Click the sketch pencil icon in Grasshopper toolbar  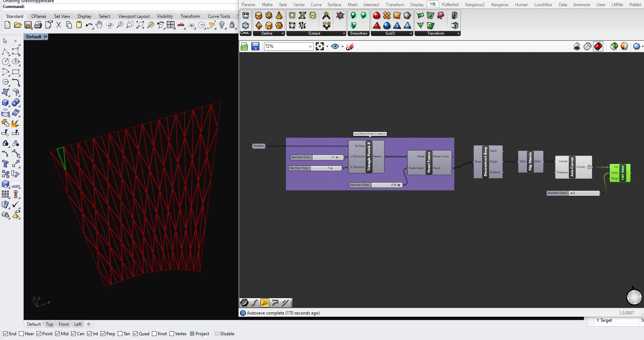[350, 46]
